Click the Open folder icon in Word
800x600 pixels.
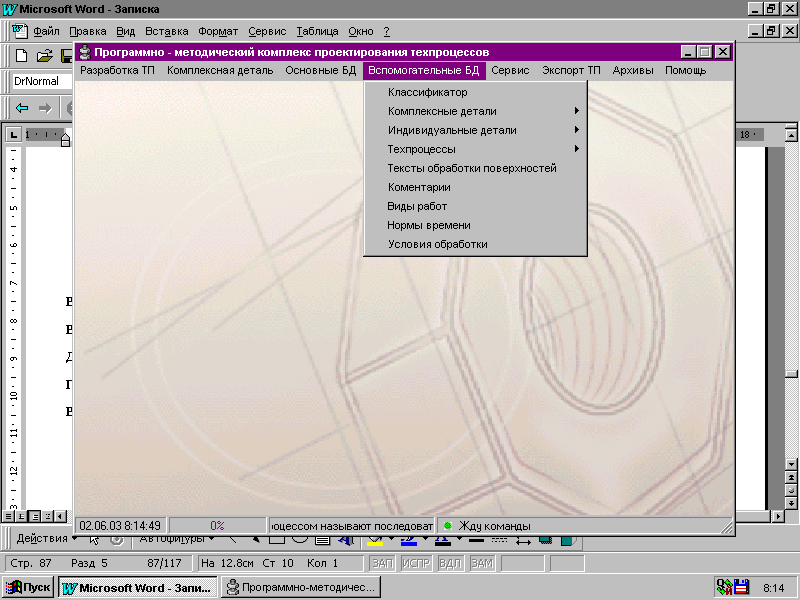[x=45, y=55]
